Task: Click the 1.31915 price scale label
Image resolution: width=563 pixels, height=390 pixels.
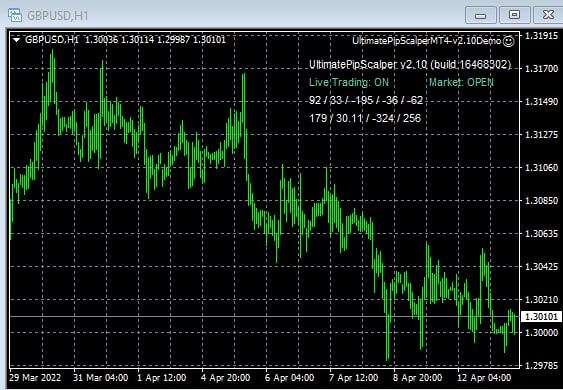Action: tap(541, 36)
